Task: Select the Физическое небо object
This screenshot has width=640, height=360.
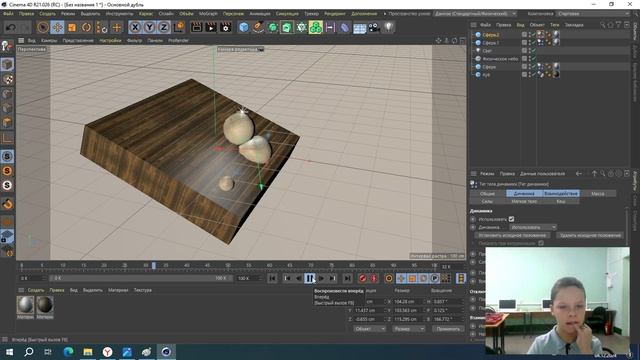Action: (x=500, y=59)
